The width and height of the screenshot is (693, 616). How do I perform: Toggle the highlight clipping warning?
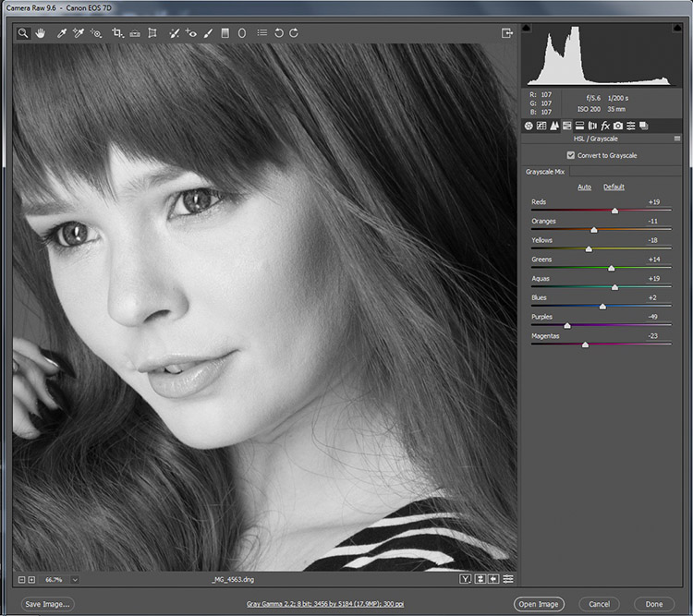pos(677,28)
